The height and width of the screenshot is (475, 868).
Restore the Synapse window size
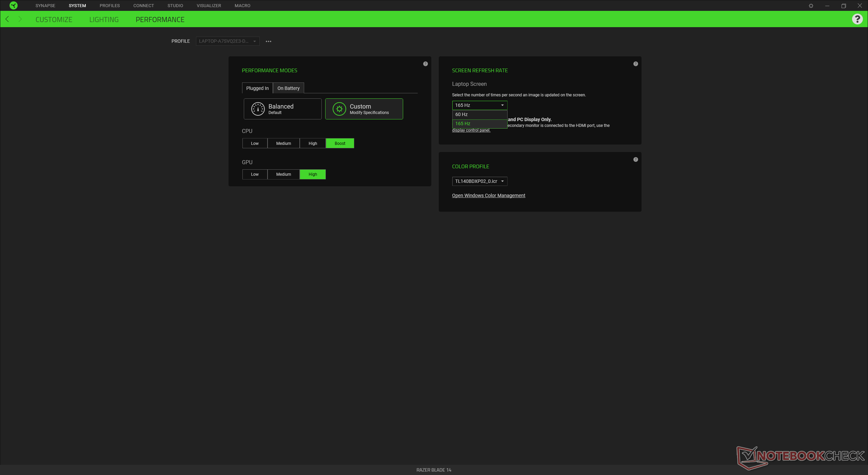pos(844,6)
